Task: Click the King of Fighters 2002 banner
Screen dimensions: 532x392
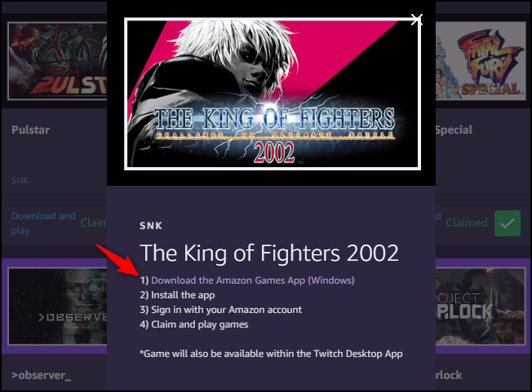Action: click(x=273, y=94)
